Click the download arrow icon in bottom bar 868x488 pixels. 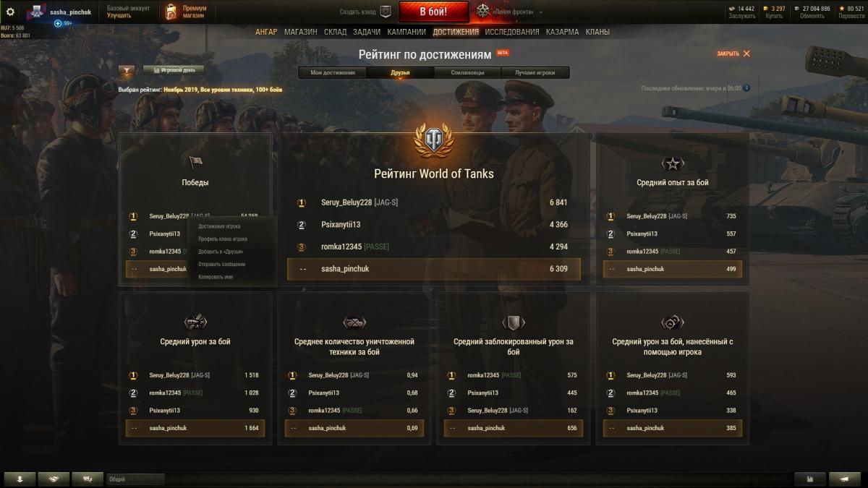pyautogui.click(x=20, y=479)
